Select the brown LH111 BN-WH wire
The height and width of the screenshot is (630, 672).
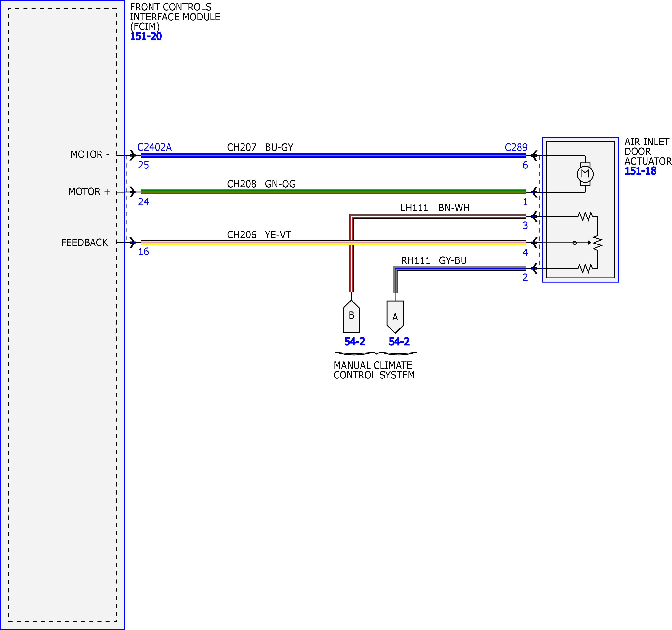coord(438,216)
